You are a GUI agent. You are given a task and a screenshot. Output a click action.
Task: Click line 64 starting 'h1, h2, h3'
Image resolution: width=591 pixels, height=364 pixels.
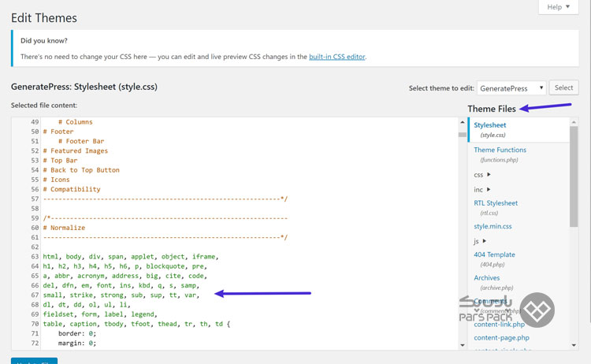pos(125,266)
